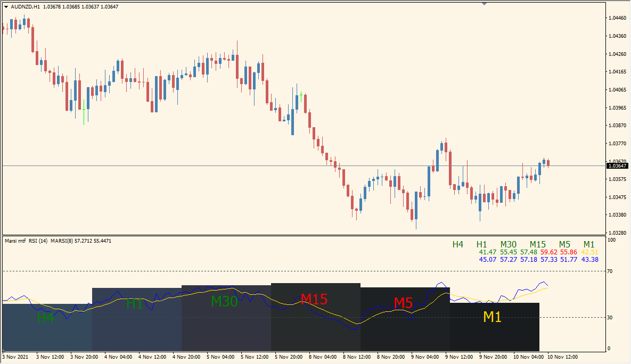This screenshot has height=364, width=631.
Task: Click the 5 Nov 04:00 time axis label
Action: (x=220, y=357)
